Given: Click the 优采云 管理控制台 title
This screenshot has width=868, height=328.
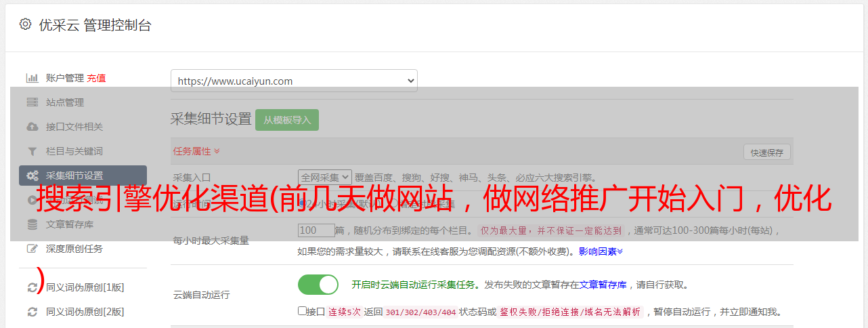Looking at the screenshot, I should (x=95, y=25).
